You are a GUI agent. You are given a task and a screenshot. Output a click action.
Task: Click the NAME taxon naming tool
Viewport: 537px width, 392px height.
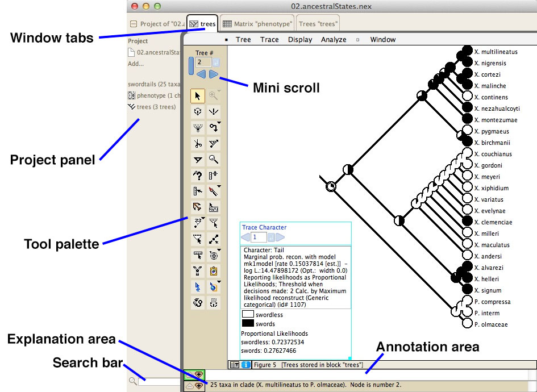coord(214,207)
